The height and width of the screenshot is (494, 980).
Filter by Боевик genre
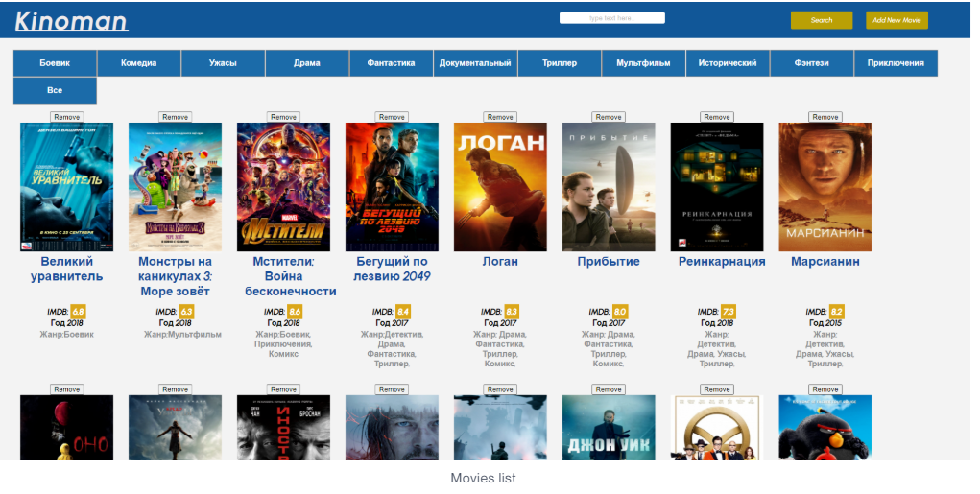(55, 63)
